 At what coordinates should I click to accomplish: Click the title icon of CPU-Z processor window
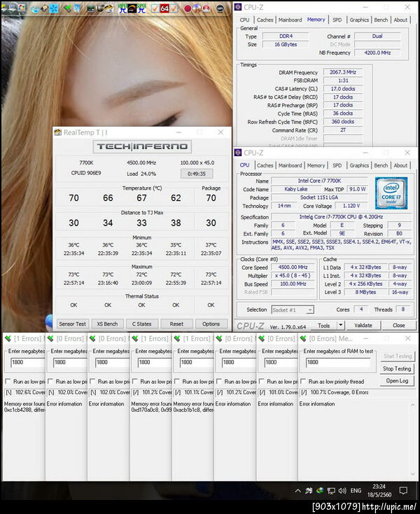click(x=238, y=153)
